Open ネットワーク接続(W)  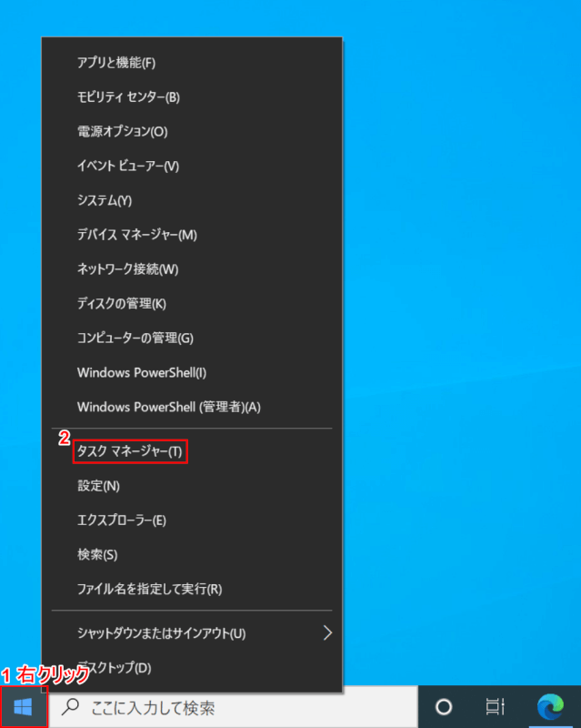coord(192,268)
